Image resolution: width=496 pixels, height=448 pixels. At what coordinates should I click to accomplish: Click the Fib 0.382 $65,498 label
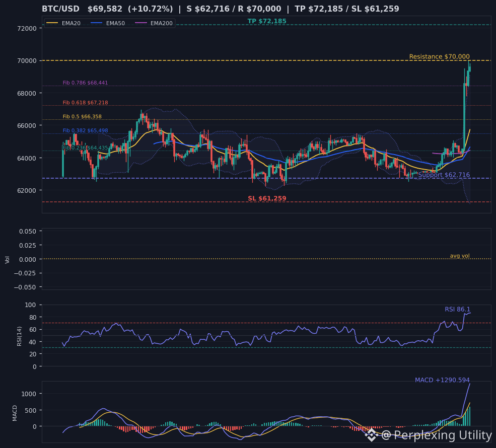coord(85,130)
